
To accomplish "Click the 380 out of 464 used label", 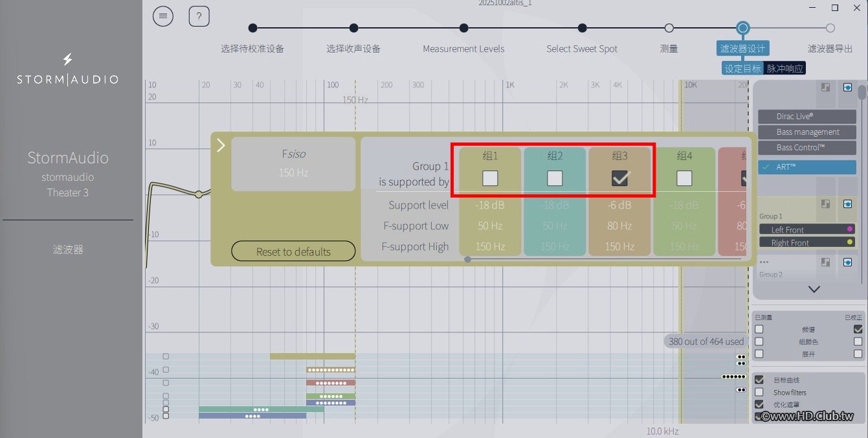I will point(706,341).
